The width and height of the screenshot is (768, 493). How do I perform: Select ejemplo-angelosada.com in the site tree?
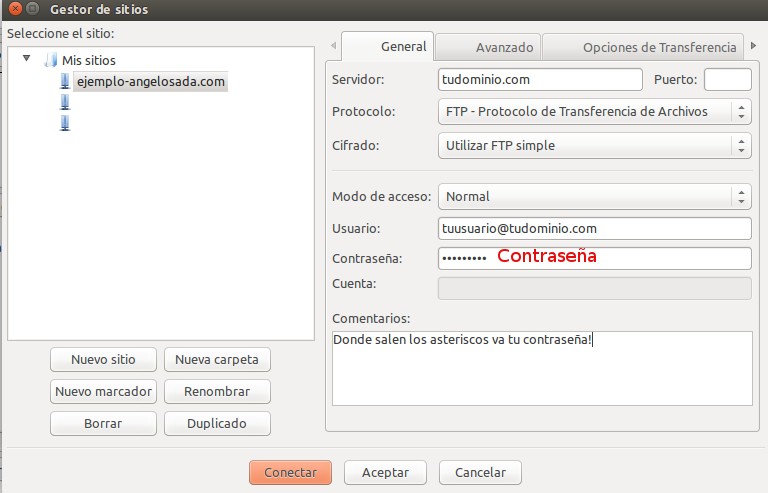(x=150, y=81)
